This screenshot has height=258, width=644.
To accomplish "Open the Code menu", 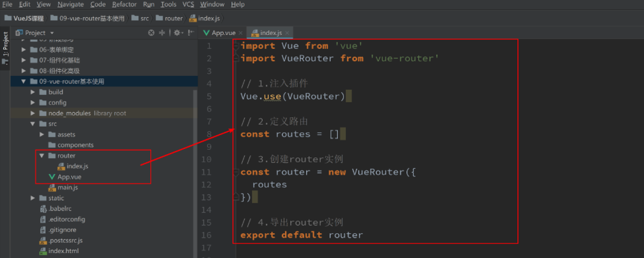I will tap(98, 4).
